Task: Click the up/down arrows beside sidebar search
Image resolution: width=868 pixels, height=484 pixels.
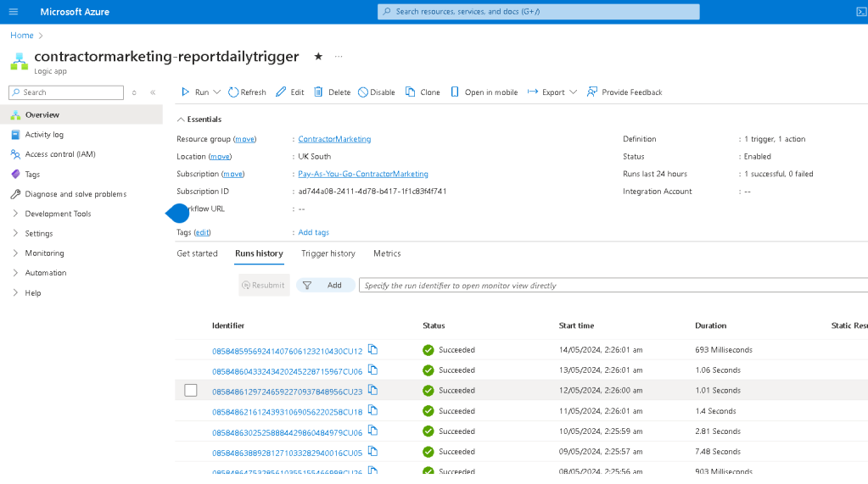Action: click(x=134, y=92)
